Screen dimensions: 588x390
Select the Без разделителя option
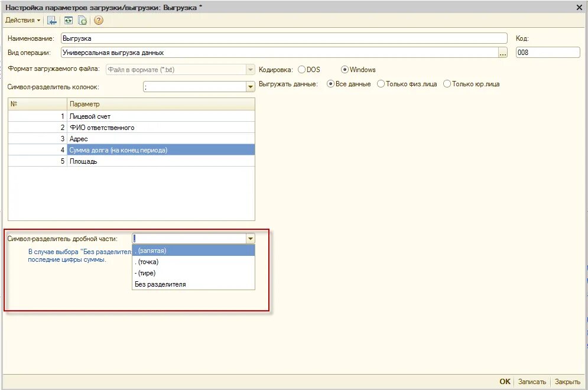point(193,284)
